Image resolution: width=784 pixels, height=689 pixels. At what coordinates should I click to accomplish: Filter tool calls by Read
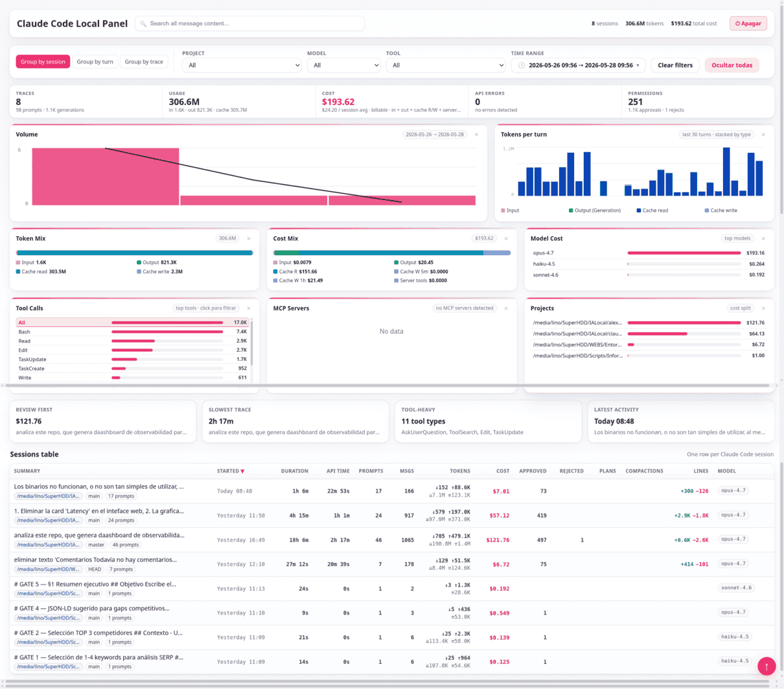(132, 341)
